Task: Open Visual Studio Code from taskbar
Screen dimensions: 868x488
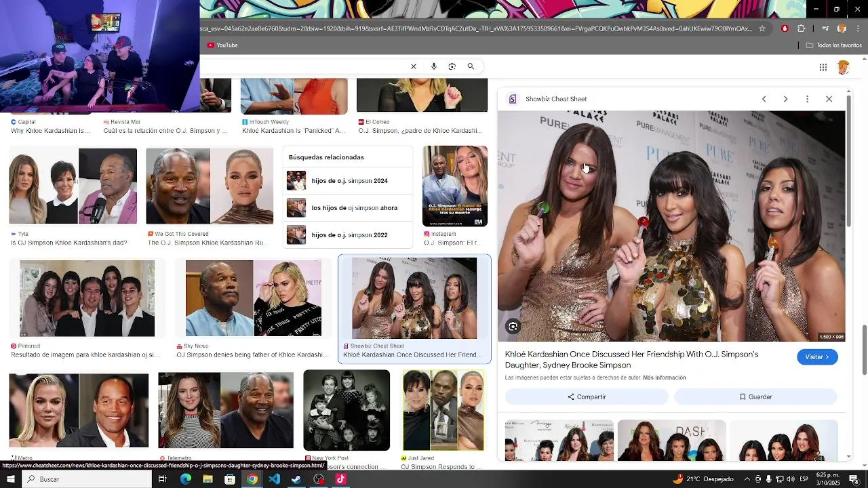Action: pyautogui.click(x=274, y=479)
